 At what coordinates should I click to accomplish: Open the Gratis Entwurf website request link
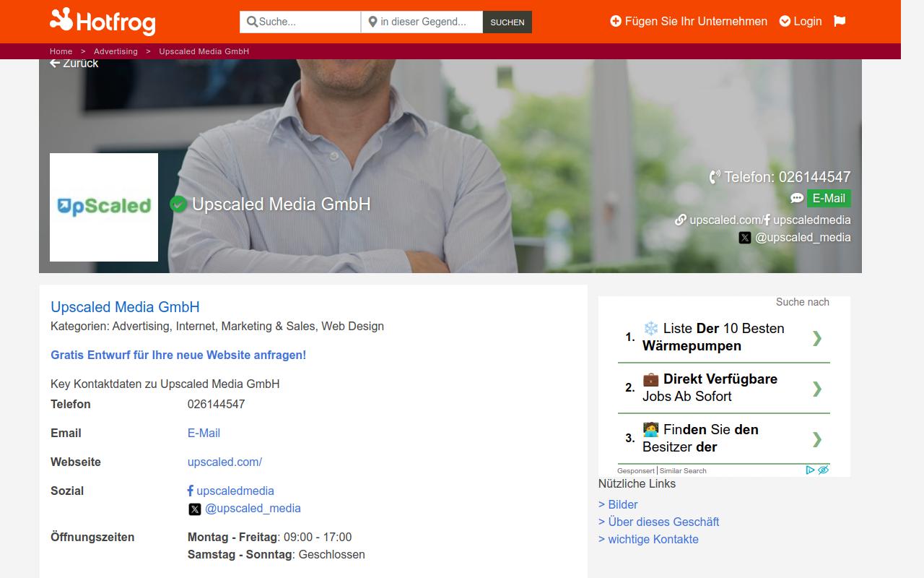[178, 355]
